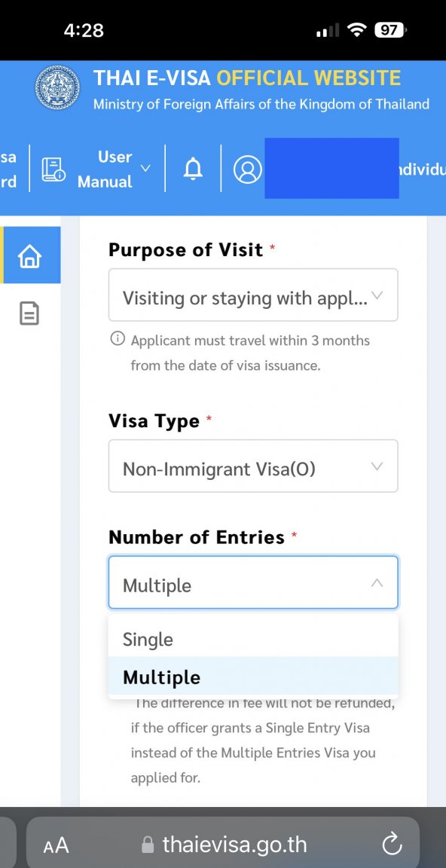Open the Visa Type dropdown
Screen dimensions: 446x868
[253, 466]
